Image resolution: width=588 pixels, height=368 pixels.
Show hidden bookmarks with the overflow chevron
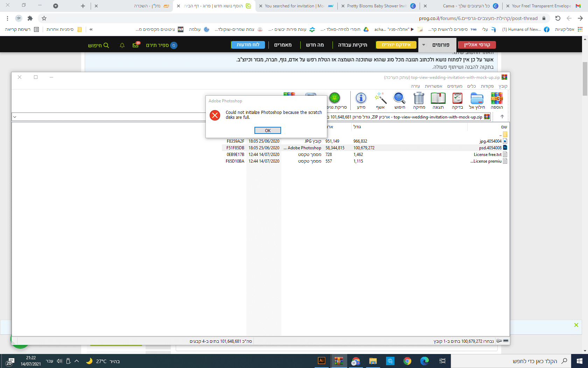pyautogui.click(x=91, y=29)
